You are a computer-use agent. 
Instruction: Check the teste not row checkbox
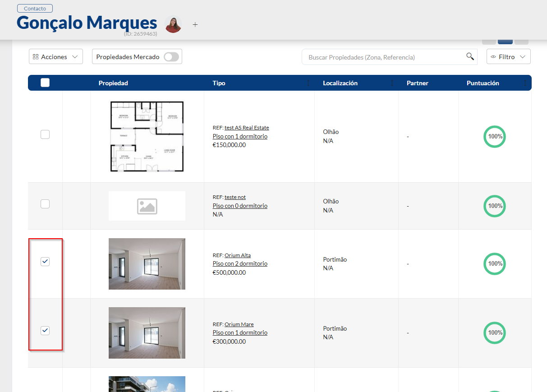tap(45, 204)
